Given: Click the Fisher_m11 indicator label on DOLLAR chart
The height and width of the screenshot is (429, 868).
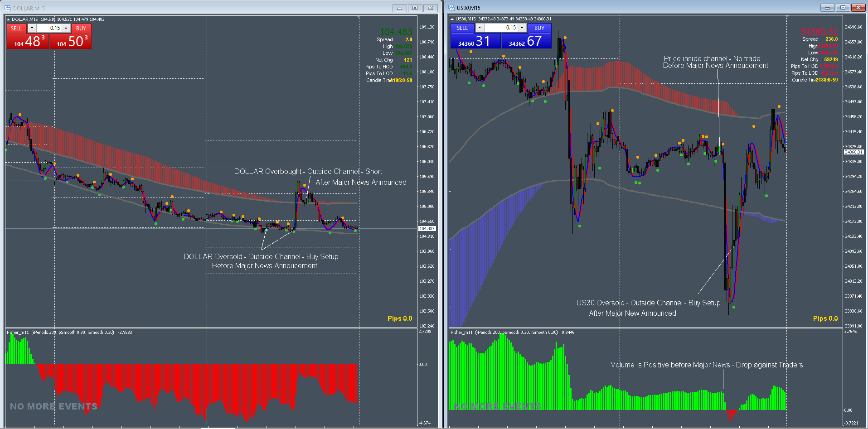Looking at the screenshot, I should (70, 333).
